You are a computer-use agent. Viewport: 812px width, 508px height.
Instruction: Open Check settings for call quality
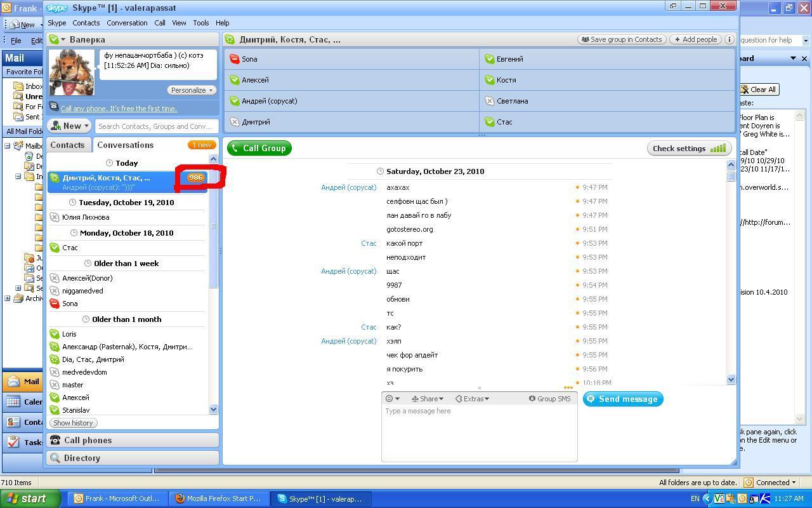(x=689, y=148)
